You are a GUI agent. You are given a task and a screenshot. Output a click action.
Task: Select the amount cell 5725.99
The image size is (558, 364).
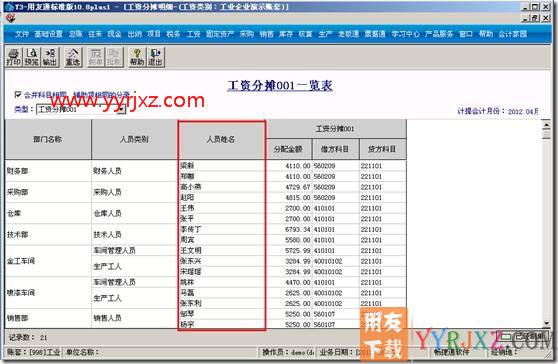pos(289,250)
